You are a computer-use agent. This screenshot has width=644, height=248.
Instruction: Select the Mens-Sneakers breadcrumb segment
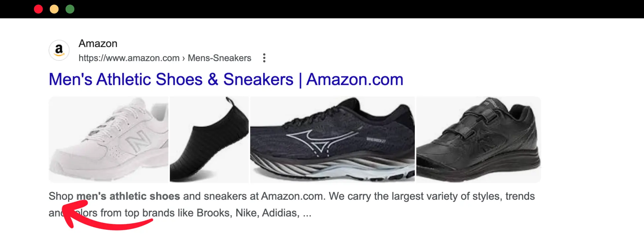tap(220, 58)
